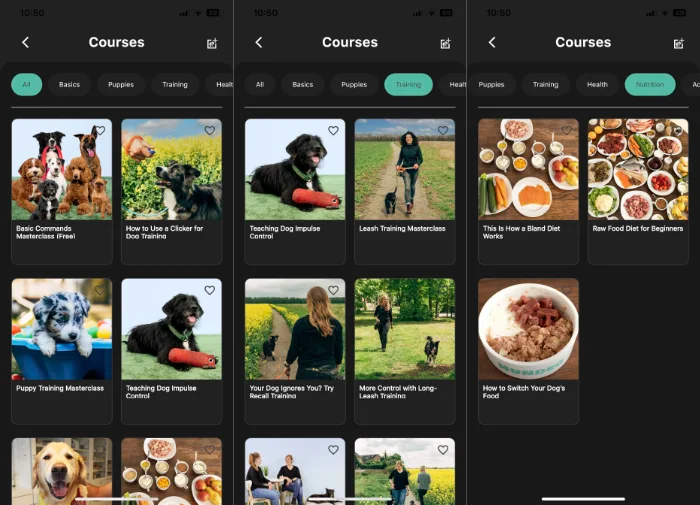Select the highlighted Nutrition filter chip

coord(650,84)
